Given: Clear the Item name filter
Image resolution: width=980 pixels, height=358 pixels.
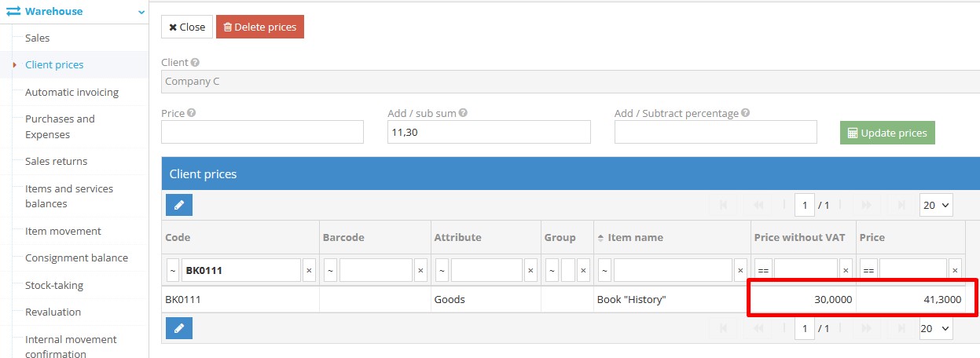Looking at the screenshot, I should pyautogui.click(x=740, y=271).
